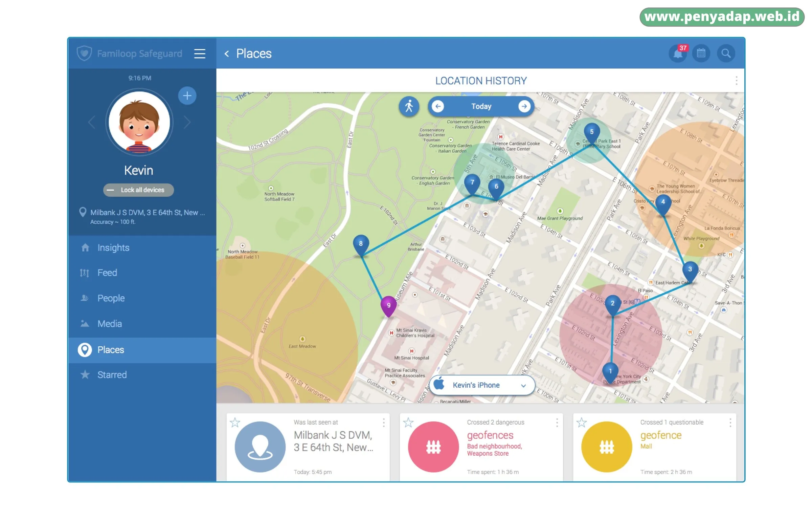Go to previous day with left arrow
Image resolution: width=812 pixels, height=520 pixels.
[x=438, y=106]
